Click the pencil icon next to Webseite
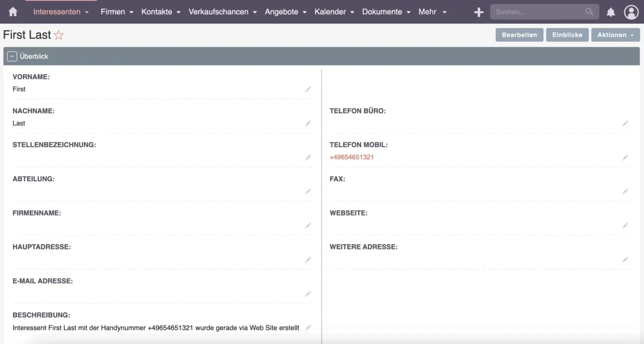The width and height of the screenshot is (644, 344). (625, 226)
